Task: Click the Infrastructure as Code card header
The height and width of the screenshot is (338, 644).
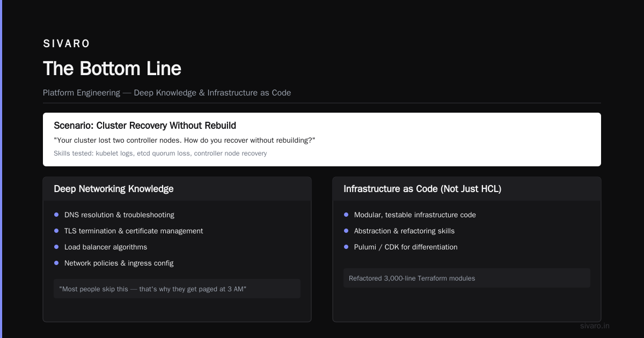Action: (467, 189)
